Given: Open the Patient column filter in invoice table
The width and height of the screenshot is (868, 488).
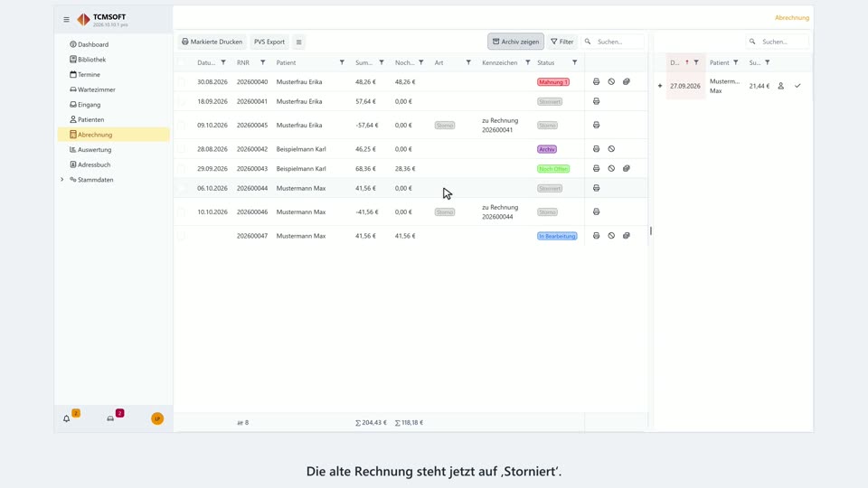Looking at the screenshot, I should (x=342, y=62).
